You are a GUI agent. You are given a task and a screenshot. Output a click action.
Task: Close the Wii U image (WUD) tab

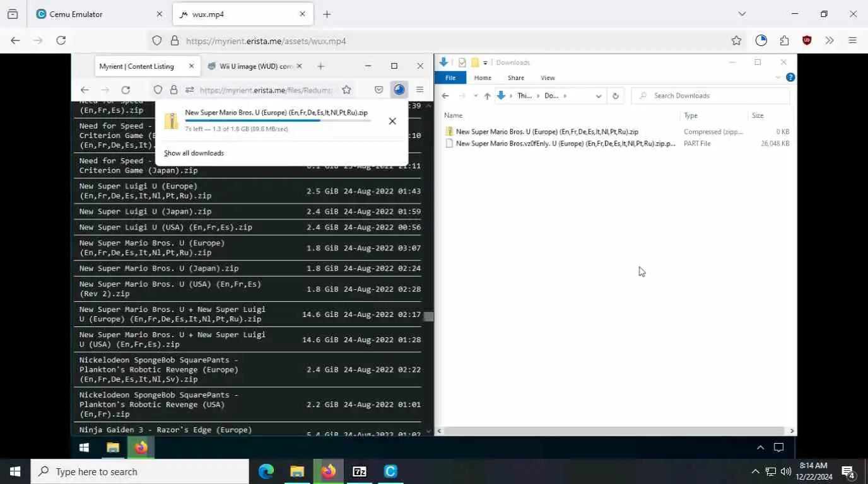(299, 66)
